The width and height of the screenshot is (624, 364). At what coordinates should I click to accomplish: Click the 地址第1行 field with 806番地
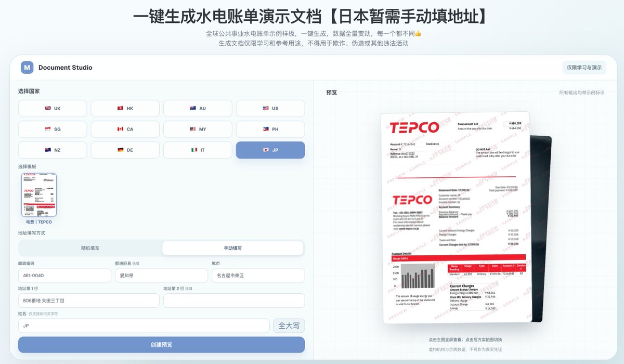[x=89, y=301]
